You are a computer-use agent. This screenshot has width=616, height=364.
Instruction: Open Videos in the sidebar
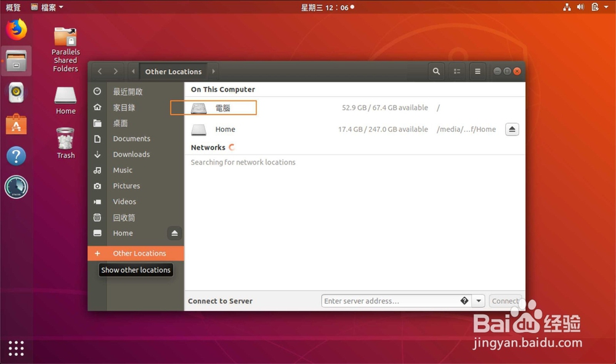click(136, 201)
